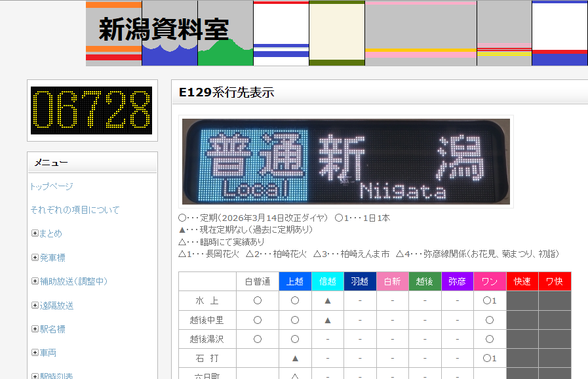This screenshot has width=588, height=379.
Task: Click the △3･･･柏崎えんま市 legend text
Action: click(351, 254)
